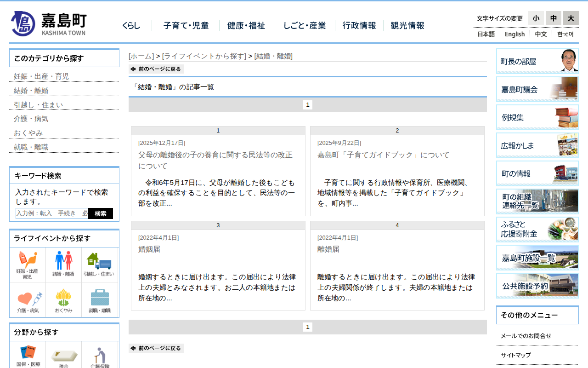Select the 結婚・離婚 couple icon

[63, 265]
